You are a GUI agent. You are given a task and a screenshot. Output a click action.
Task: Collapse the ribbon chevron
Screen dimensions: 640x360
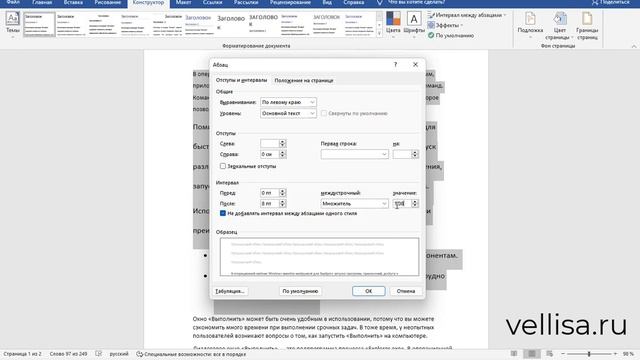point(634,46)
